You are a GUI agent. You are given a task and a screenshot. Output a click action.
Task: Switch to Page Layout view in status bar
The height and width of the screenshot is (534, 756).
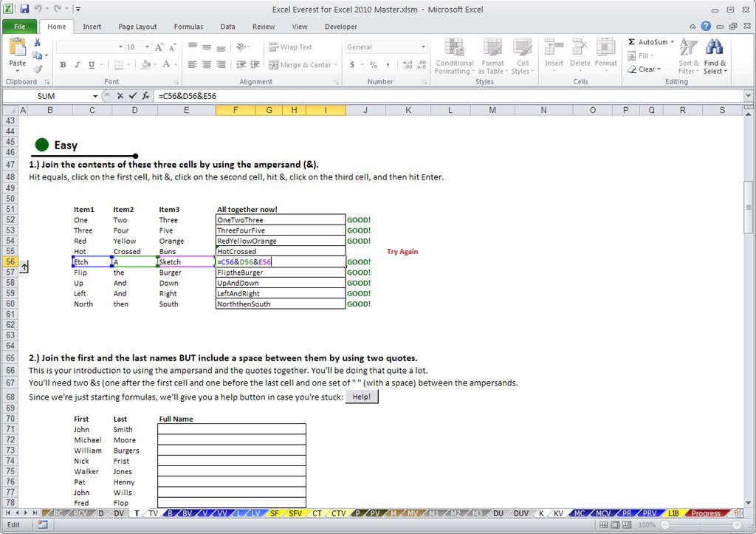tap(615, 525)
